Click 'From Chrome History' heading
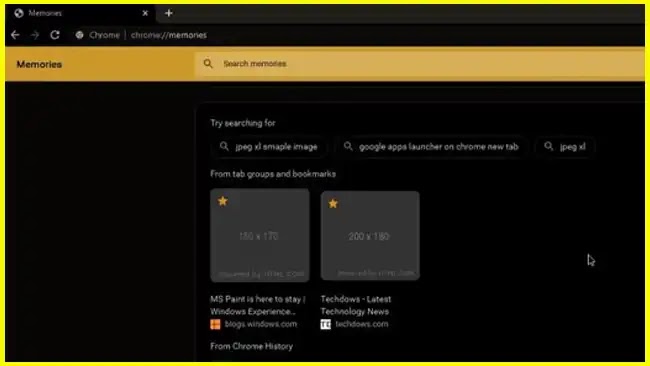650x366 pixels. (x=251, y=347)
